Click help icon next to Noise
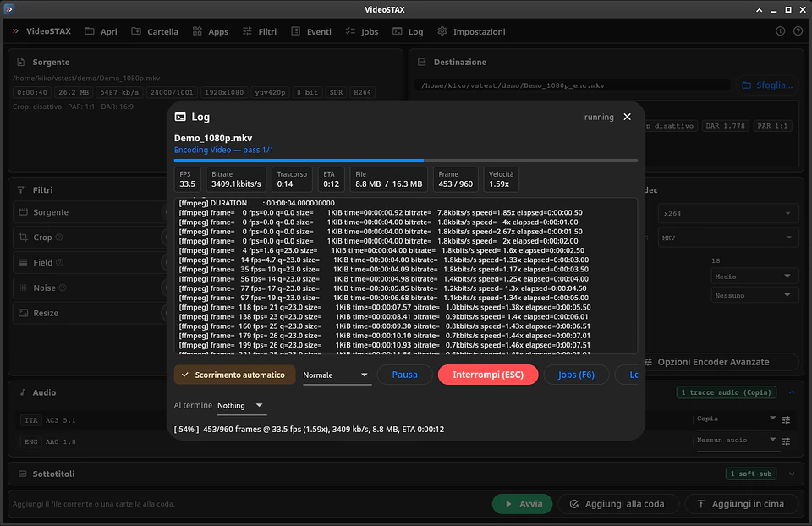812x526 pixels. point(63,288)
